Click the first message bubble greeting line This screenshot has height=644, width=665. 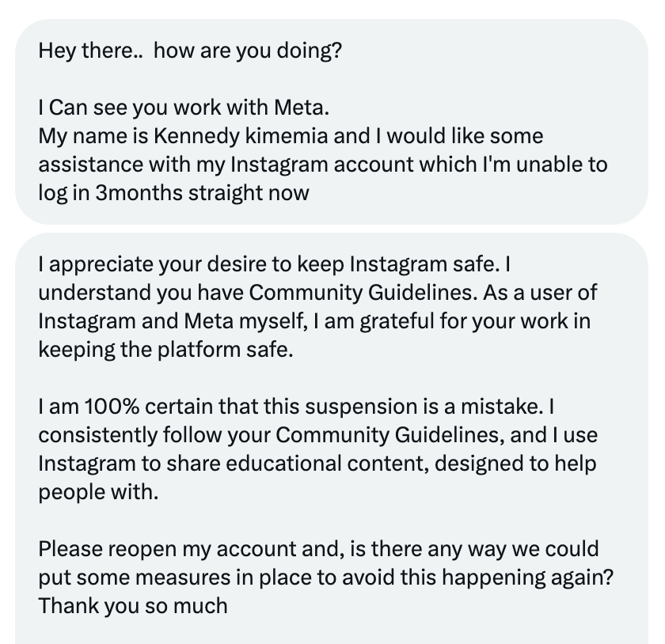click(x=190, y=51)
